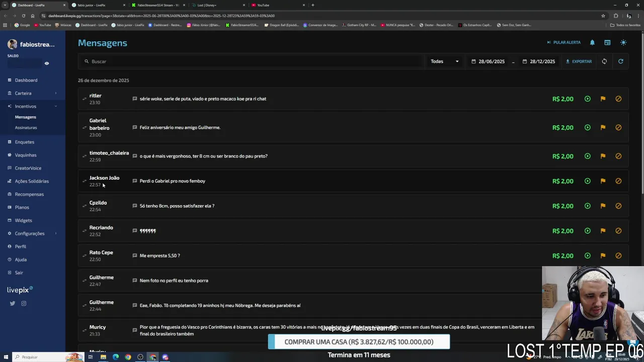Open the Carteira menu item
The width and height of the screenshot is (644, 362).
(x=23, y=93)
